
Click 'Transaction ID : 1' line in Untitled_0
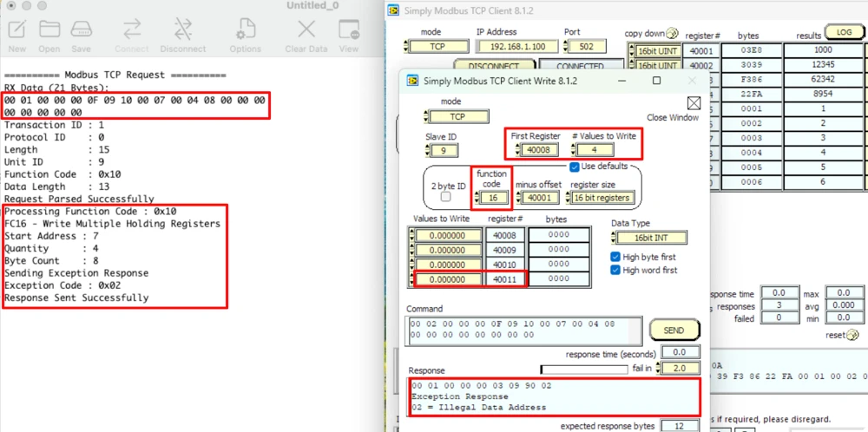pyautogui.click(x=54, y=125)
